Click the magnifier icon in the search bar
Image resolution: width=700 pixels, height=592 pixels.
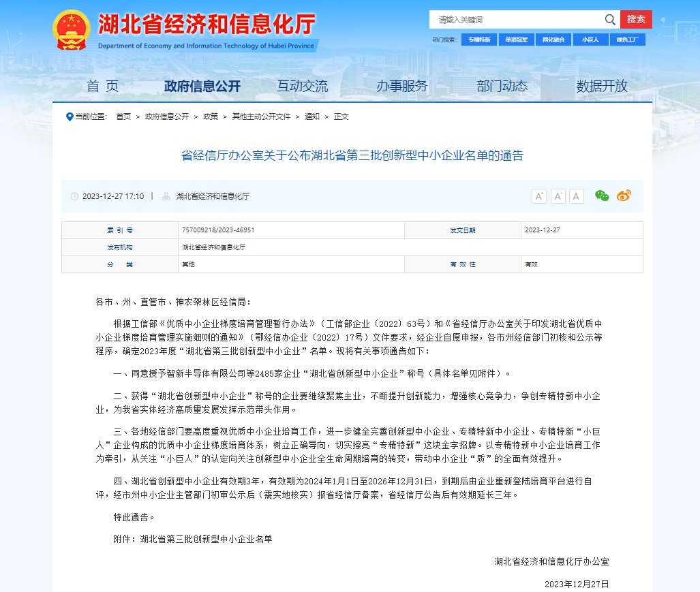[x=609, y=20]
